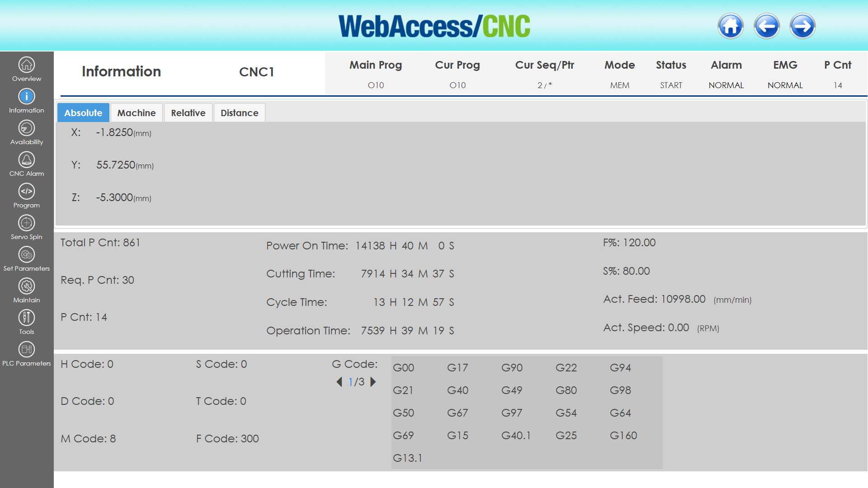The width and height of the screenshot is (868, 488).
Task: Click the Information sidebar item
Action: [x=27, y=101]
